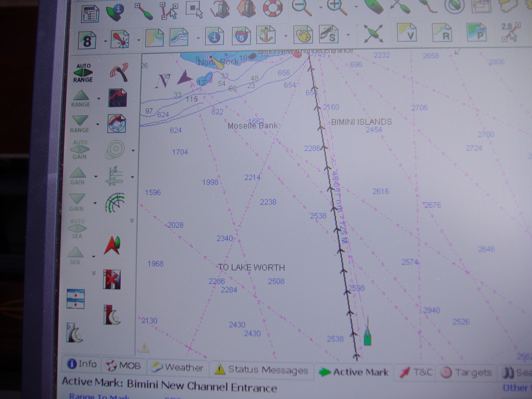
Task: Select the Active Mark tab
Action: 353,372
